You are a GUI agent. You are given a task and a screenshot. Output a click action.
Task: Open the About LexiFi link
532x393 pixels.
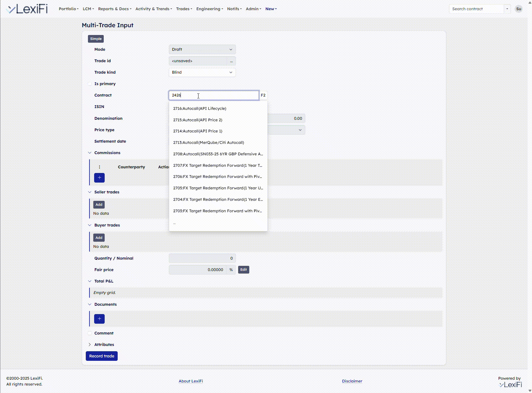(191, 381)
